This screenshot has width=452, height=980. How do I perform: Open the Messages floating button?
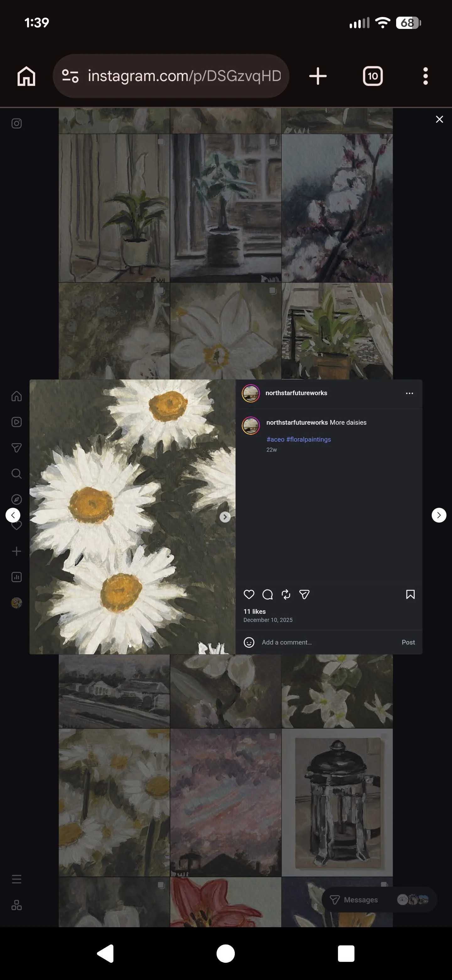click(379, 900)
